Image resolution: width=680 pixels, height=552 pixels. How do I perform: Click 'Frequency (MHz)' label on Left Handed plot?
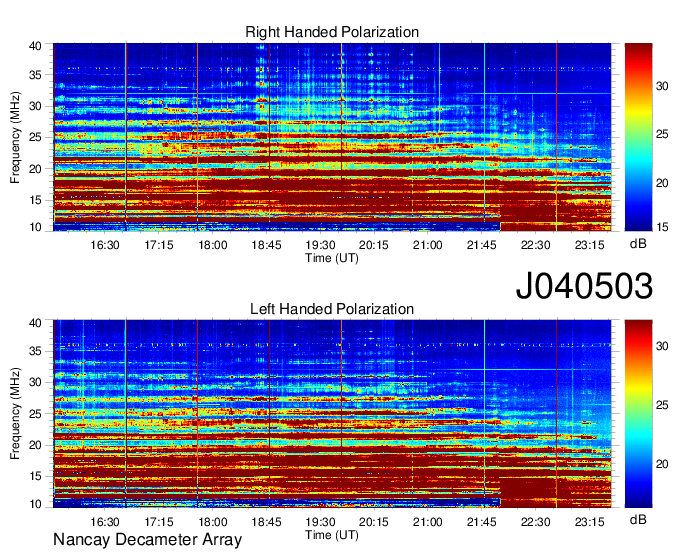15,414
